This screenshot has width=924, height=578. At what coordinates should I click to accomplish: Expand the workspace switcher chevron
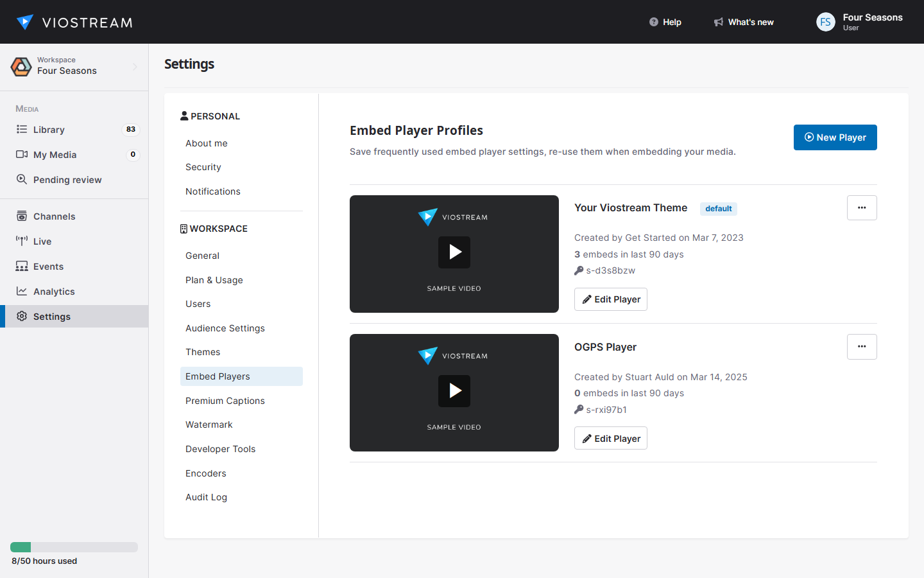tap(135, 66)
